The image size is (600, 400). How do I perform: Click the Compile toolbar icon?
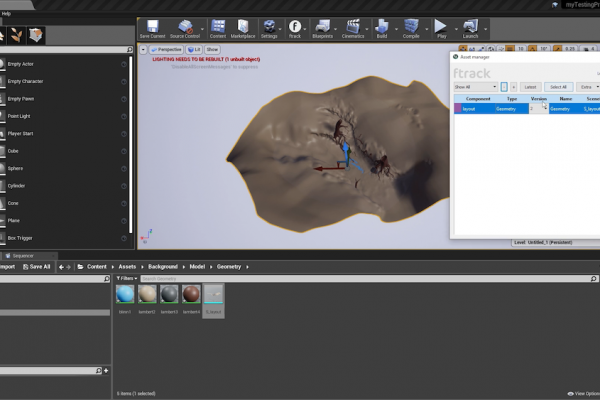click(411, 29)
